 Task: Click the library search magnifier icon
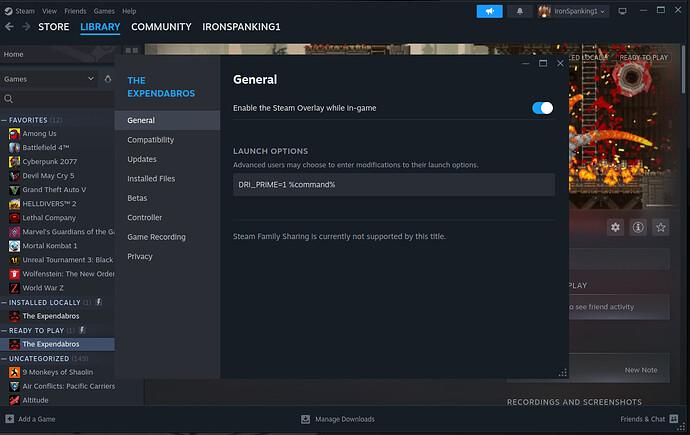click(x=9, y=99)
